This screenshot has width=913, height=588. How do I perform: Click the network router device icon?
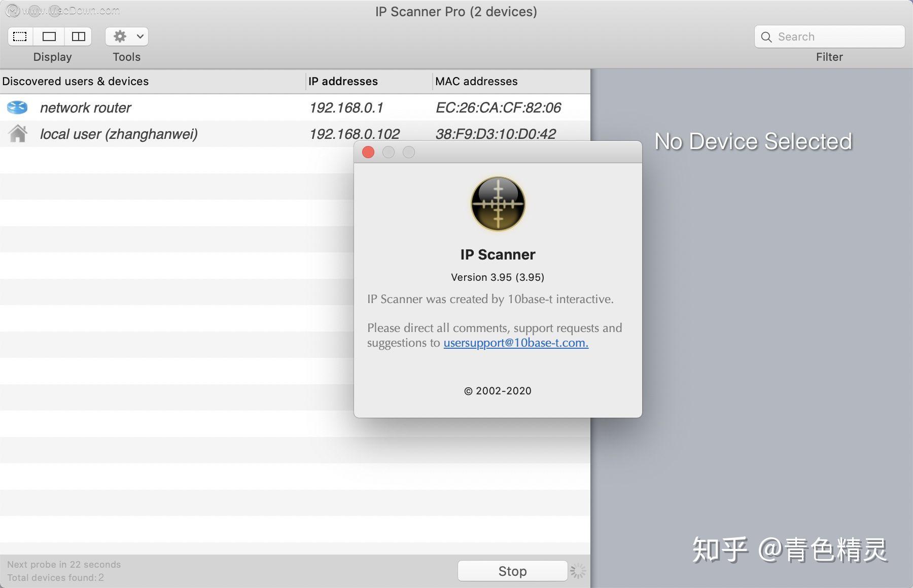(x=17, y=107)
